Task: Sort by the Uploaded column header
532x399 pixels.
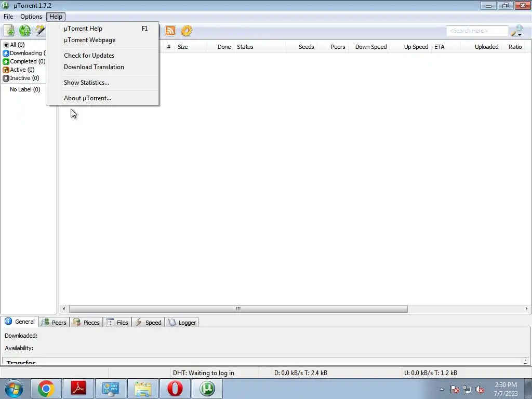Action: [x=481, y=47]
